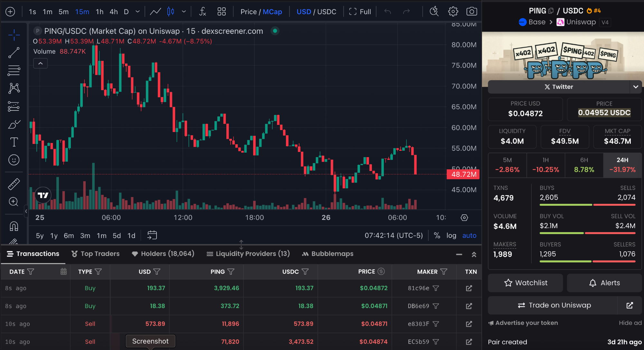Image resolution: width=644 pixels, height=350 pixels.
Task: Click the camera snapshot icon
Action: (472, 12)
